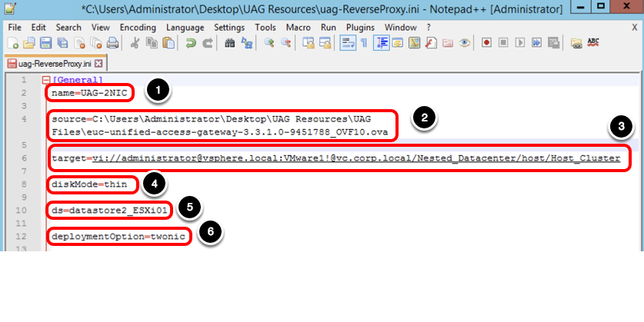Click the ABC spell-check icon
Viewport: 644px width, 322px height.
592,43
